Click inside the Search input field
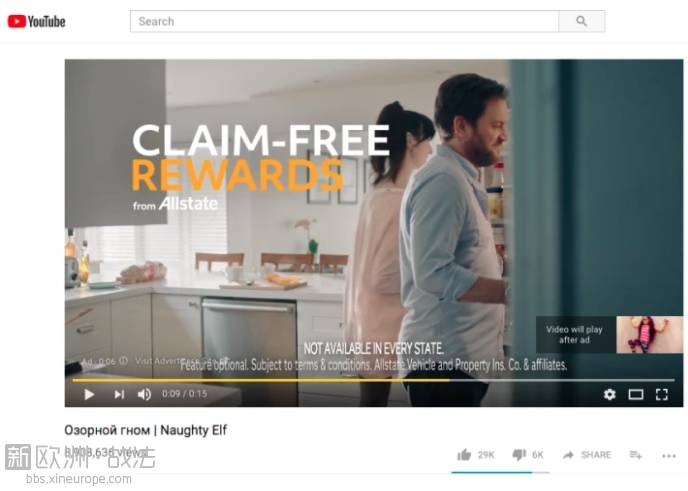This screenshot has height=491, width=688. click(x=344, y=21)
